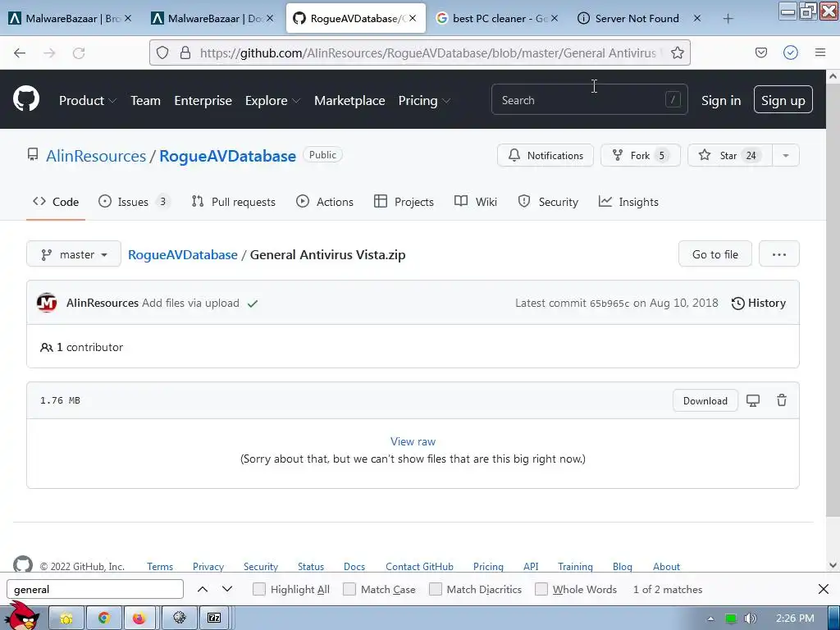The image size is (840, 630).
Task: Open the View raw link
Action: (x=413, y=441)
